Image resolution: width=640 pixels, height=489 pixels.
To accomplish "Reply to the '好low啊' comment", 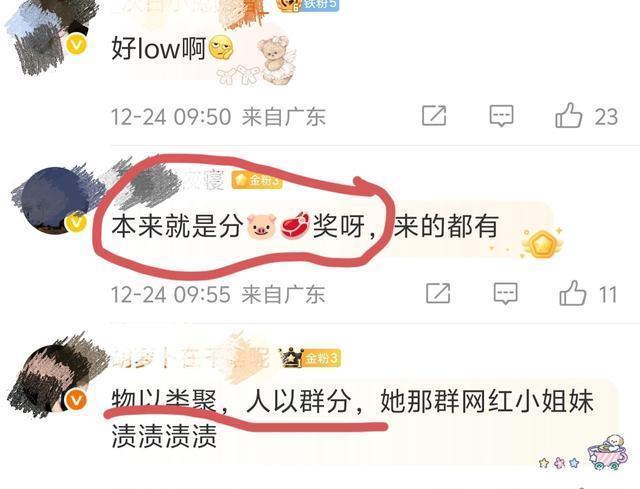I will pos(501,116).
